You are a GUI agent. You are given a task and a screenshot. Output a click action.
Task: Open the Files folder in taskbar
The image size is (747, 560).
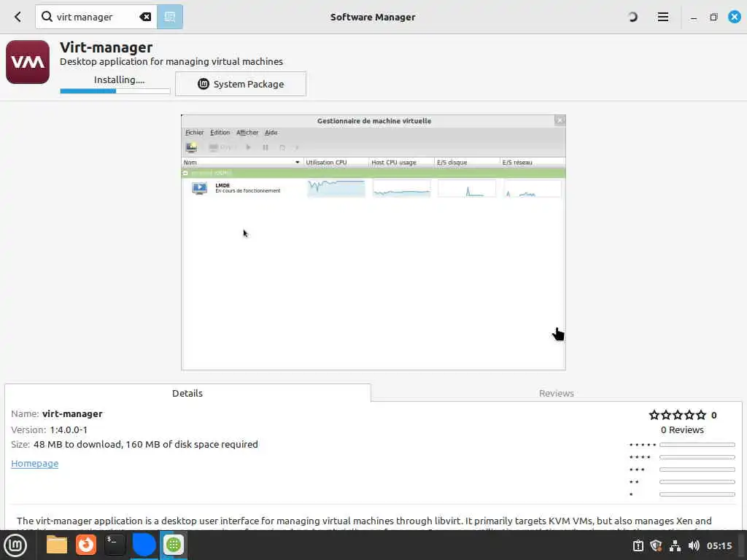(x=57, y=545)
